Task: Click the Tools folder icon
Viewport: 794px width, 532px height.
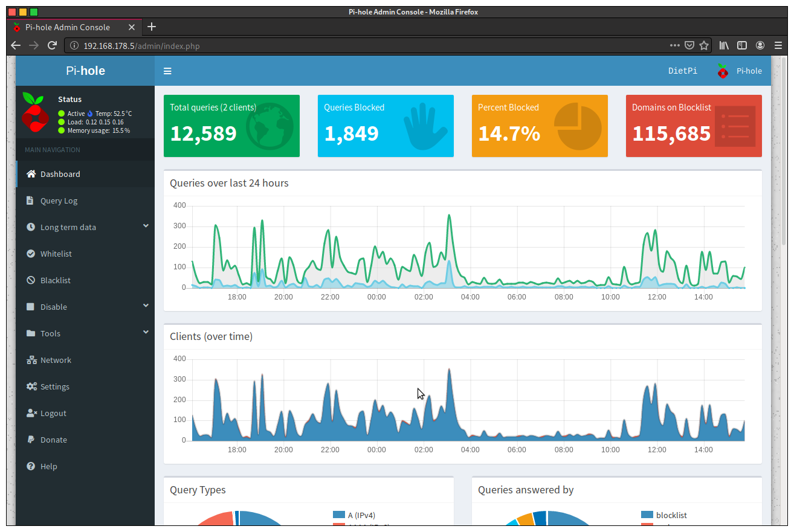Action: pyautogui.click(x=31, y=333)
